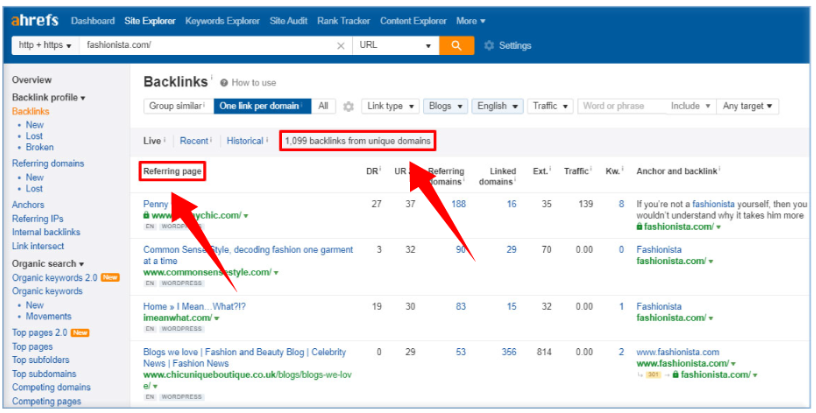Click the imeanwhat.com/ URL link

click(x=177, y=318)
